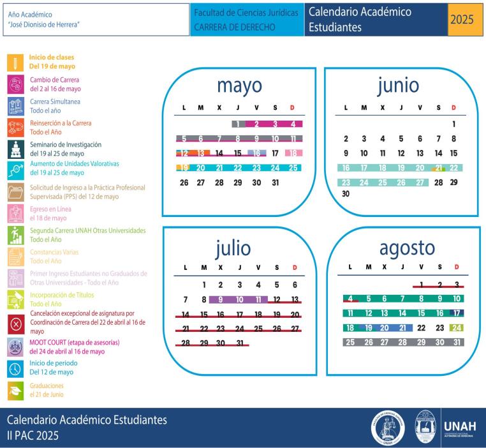This screenshot has width=486, height=448.
Task: Click Cambio de Carrera del 2 al 16 de mayo
Action: [55, 84]
